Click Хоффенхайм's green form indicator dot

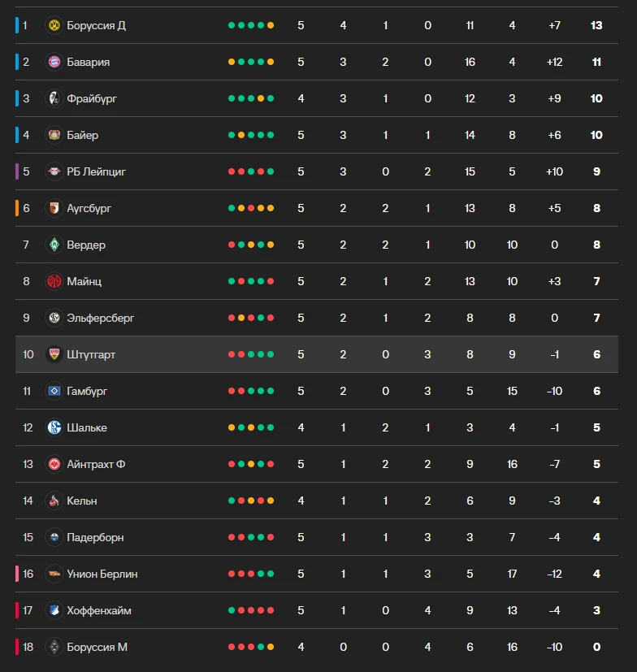pos(232,610)
